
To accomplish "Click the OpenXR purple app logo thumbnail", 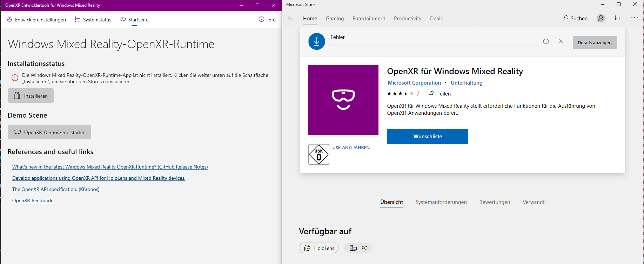I will (x=343, y=100).
